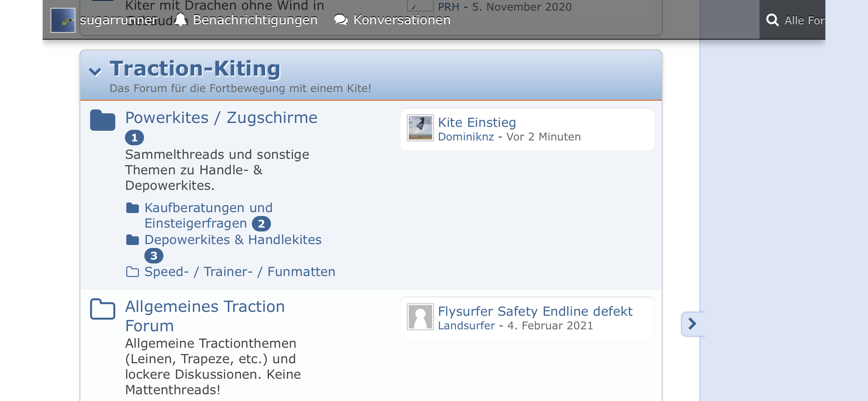Click the search magnifier icon

coord(772,20)
